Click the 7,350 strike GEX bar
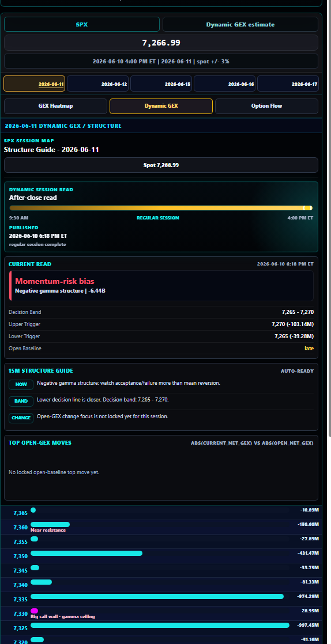Screen dimensions: 331x644 pyautogui.click(x=86, y=553)
